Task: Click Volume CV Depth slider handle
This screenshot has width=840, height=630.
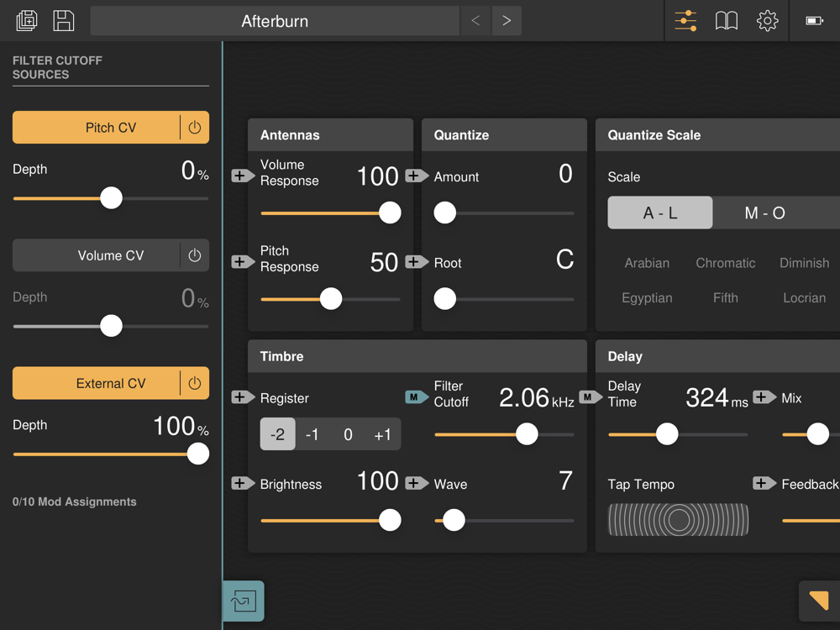Action: [x=112, y=326]
